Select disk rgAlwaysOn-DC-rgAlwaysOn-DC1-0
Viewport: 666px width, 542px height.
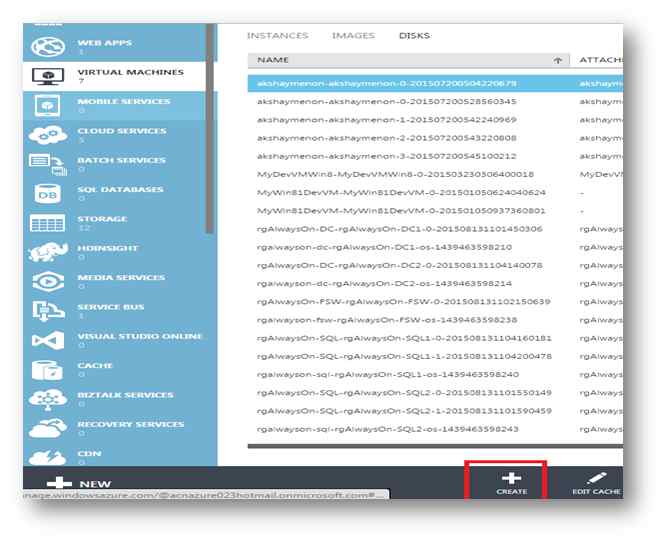(x=400, y=229)
